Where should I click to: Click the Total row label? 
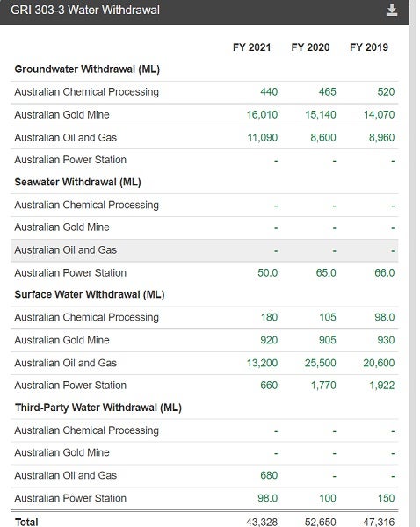(26, 522)
